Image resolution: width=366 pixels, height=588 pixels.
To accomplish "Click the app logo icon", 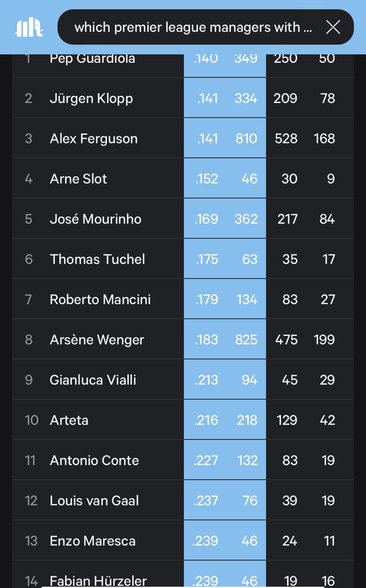I will [29, 28].
